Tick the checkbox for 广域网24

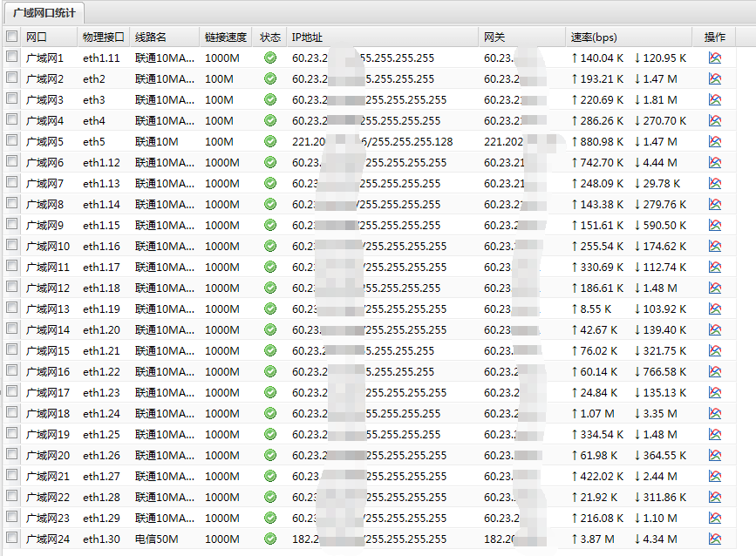(11, 539)
